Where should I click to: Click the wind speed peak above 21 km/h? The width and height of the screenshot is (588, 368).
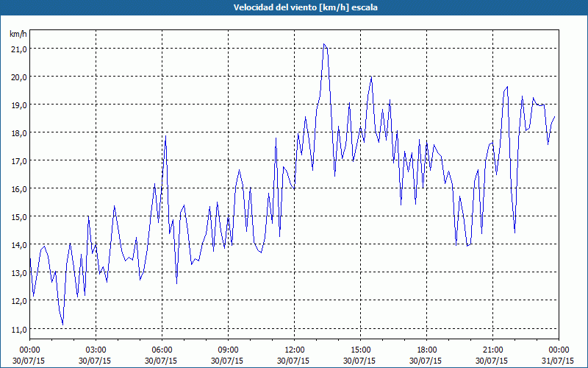click(x=324, y=44)
